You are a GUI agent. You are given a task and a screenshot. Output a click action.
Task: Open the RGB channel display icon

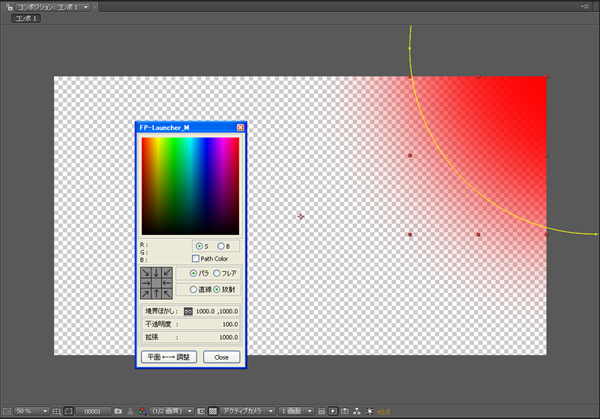[142, 411]
